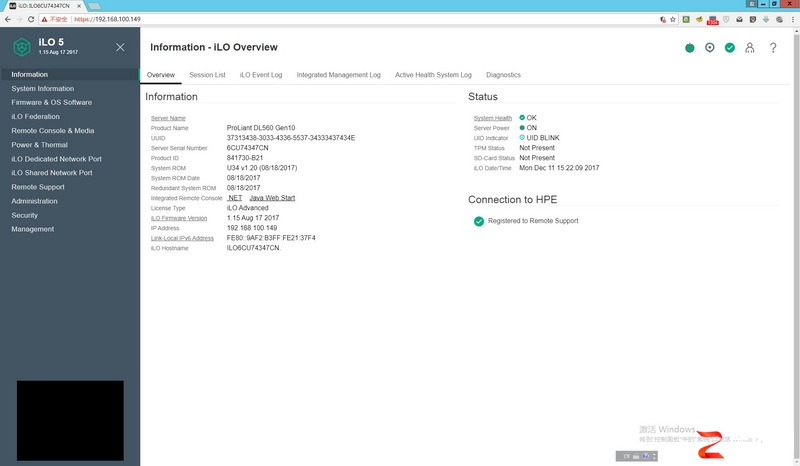800x466 pixels.
Task: Click the green health checkmark icon in header
Action: tap(730, 47)
